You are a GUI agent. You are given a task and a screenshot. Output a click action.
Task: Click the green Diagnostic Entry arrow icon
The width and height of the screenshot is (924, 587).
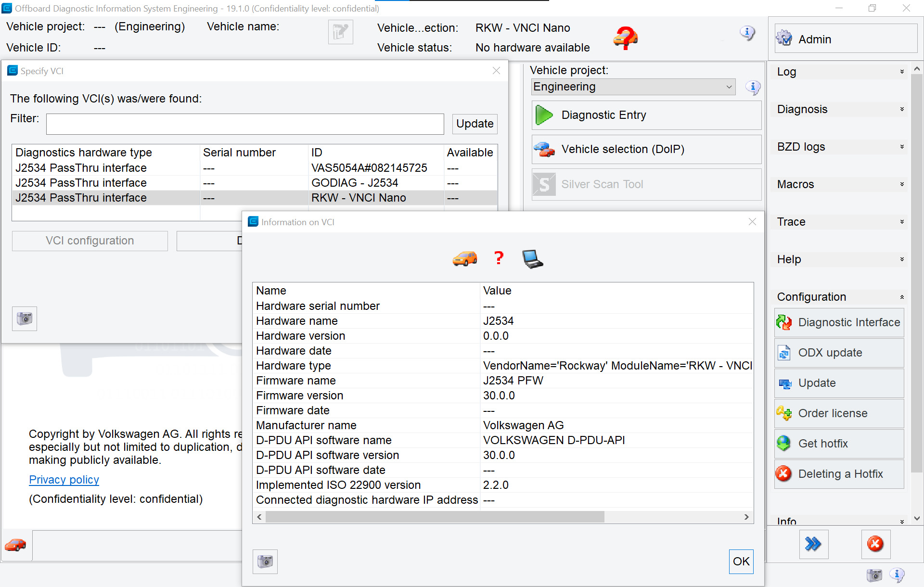pos(544,115)
